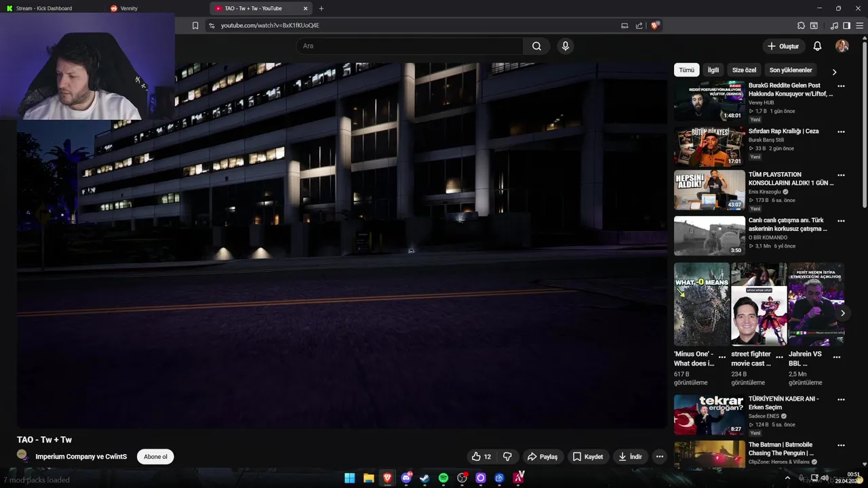Screen dimensions: 868x488
Task: Open options for Canlı canlı çatışma video
Action: (x=841, y=221)
